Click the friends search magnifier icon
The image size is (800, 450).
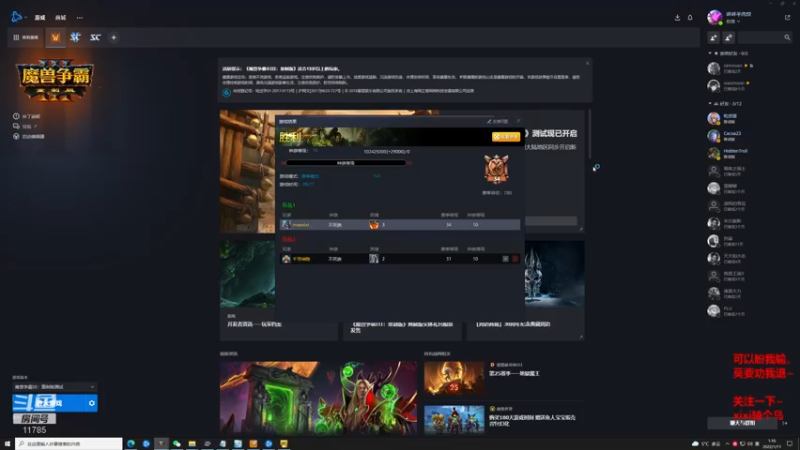787,37
